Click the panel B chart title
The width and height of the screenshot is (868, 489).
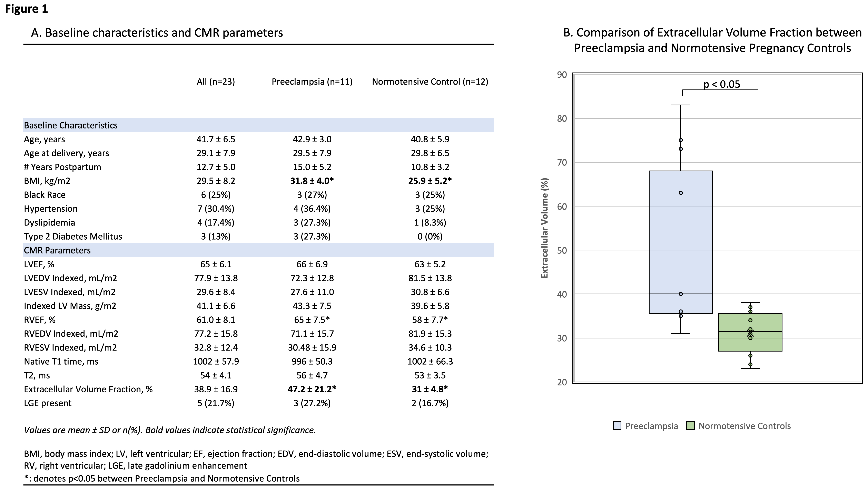point(712,40)
